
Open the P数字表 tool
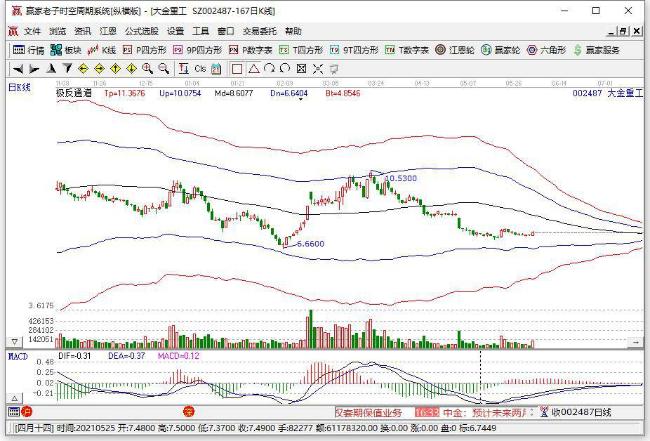point(251,50)
